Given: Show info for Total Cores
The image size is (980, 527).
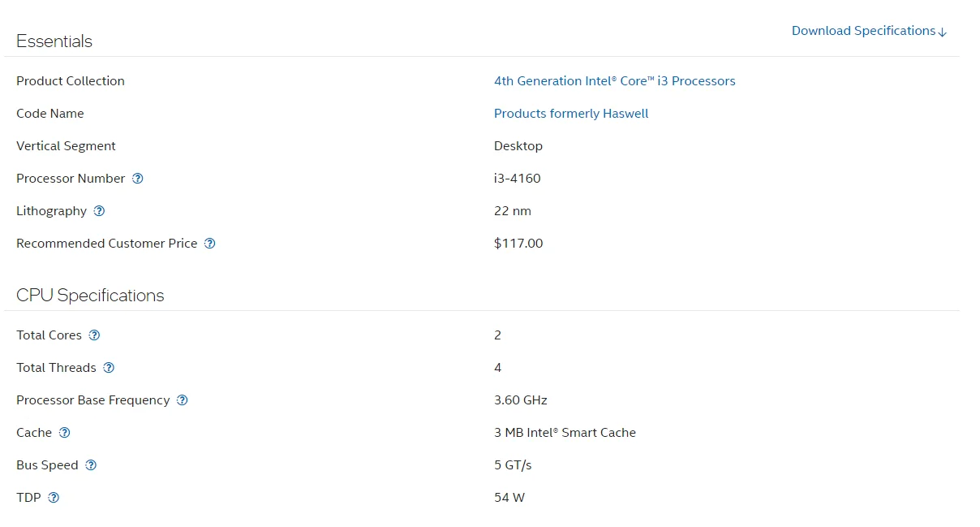Looking at the screenshot, I should pyautogui.click(x=94, y=335).
